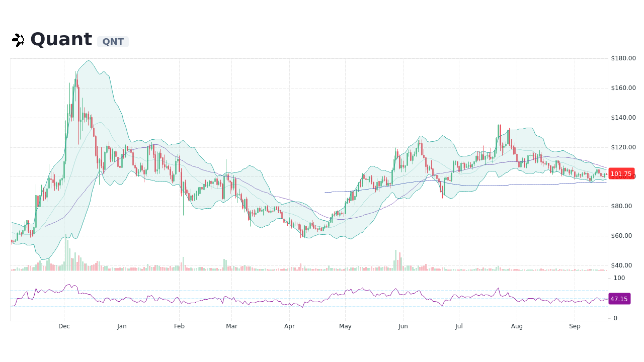Click the tallest green volume bar in June

(395, 259)
